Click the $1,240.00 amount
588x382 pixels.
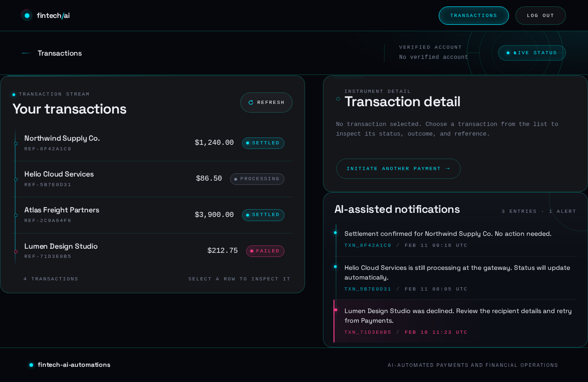tap(214, 143)
